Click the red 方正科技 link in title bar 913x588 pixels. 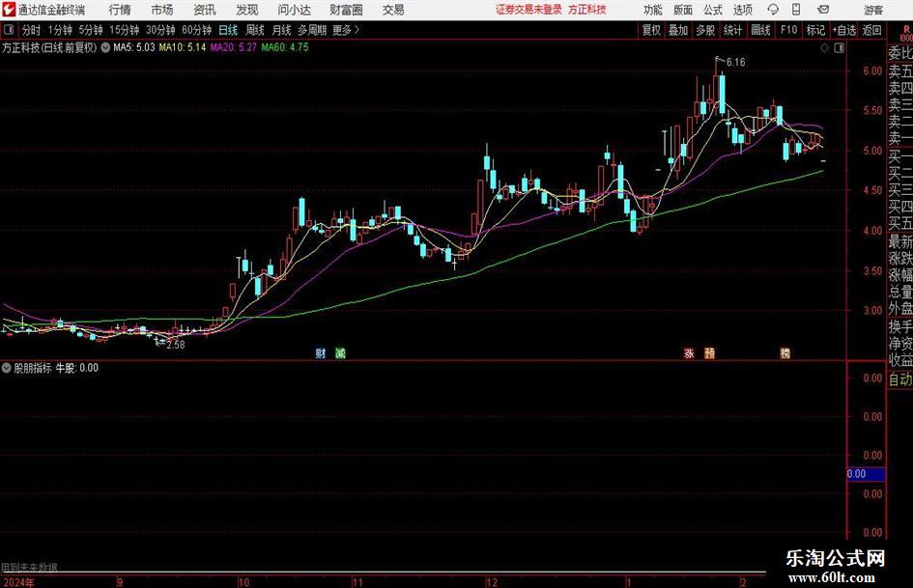tap(587, 10)
